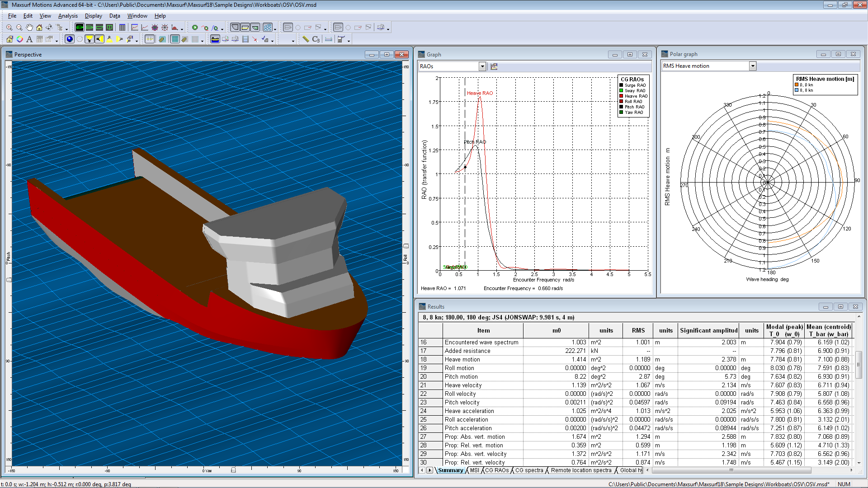
Task: Open the data table window icon
Action: 122,28
